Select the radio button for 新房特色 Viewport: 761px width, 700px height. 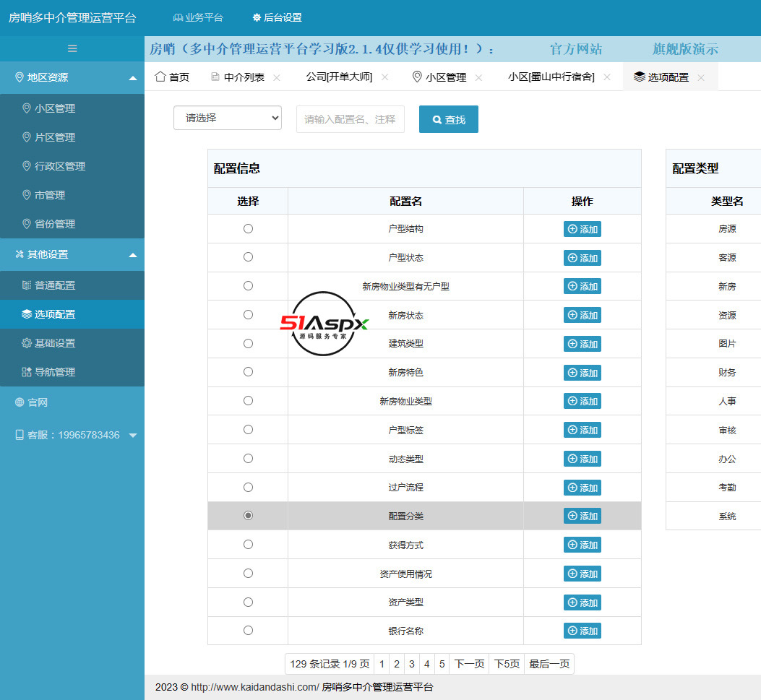[248, 372]
